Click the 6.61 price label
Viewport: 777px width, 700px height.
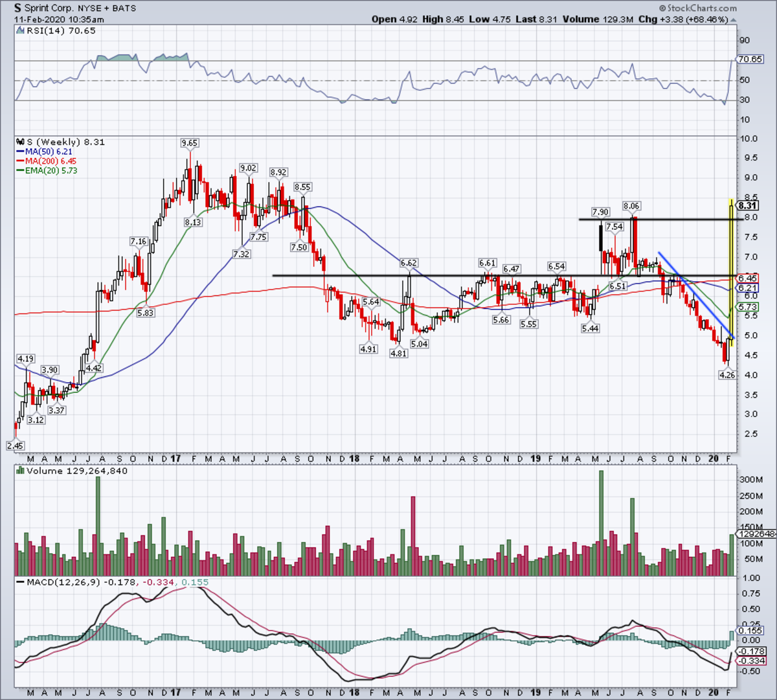[x=487, y=263]
